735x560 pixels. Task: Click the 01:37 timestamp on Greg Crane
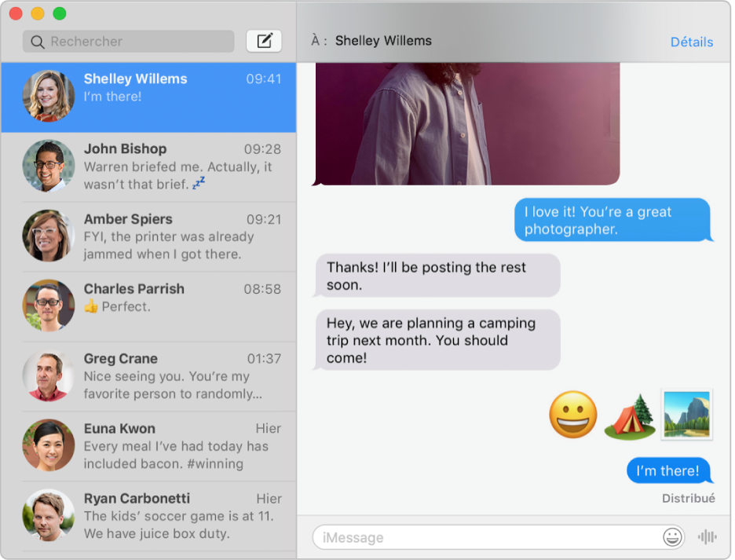coord(264,359)
